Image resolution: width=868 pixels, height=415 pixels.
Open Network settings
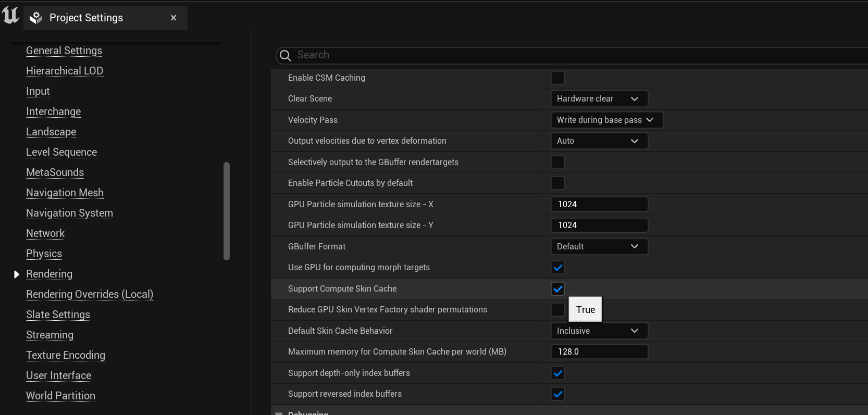(x=45, y=233)
